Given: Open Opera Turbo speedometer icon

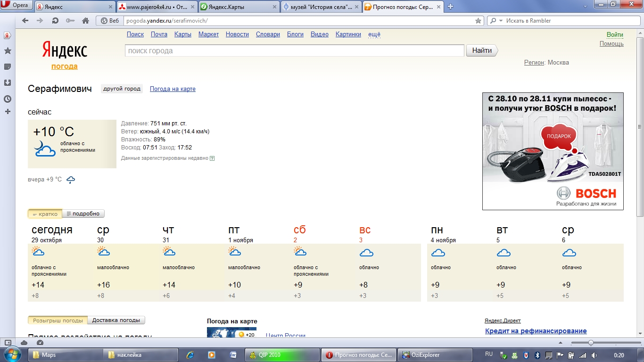Looking at the screenshot, I should click(x=40, y=343).
